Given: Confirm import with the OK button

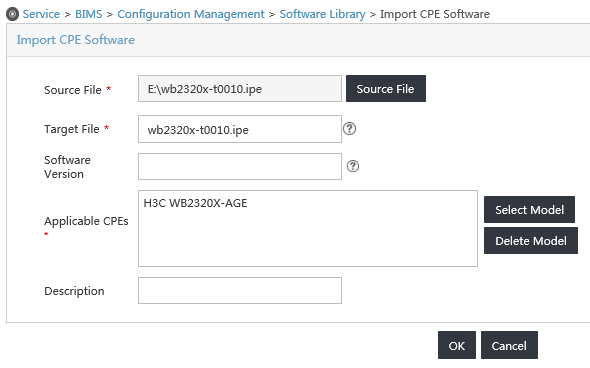Looking at the screenshot, I should point(456,345).
